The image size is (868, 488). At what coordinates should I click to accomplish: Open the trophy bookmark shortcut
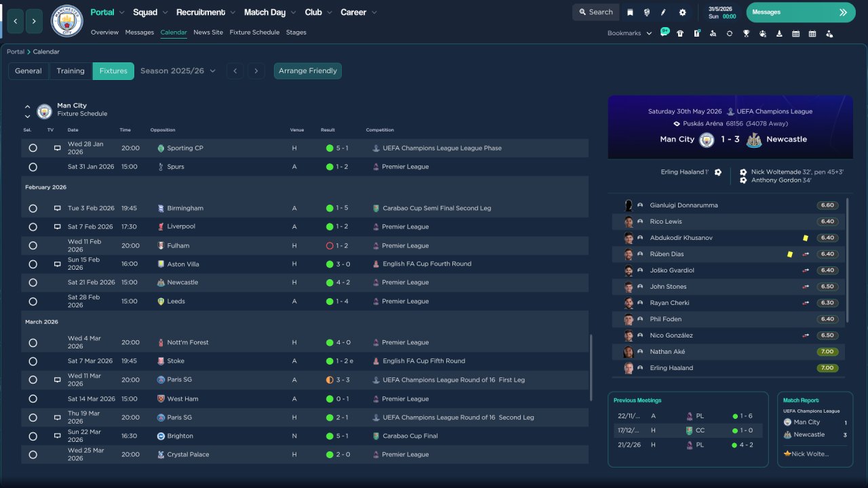point(746,33)
